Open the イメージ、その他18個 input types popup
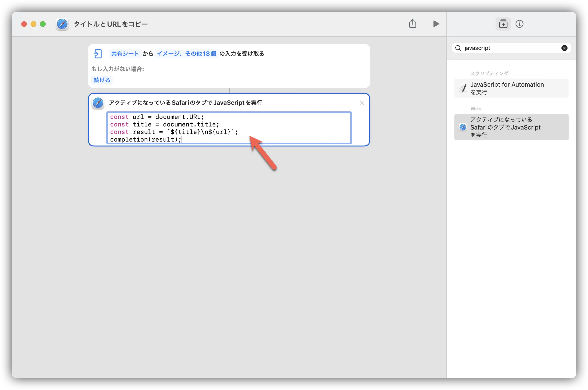 point(186,54)
